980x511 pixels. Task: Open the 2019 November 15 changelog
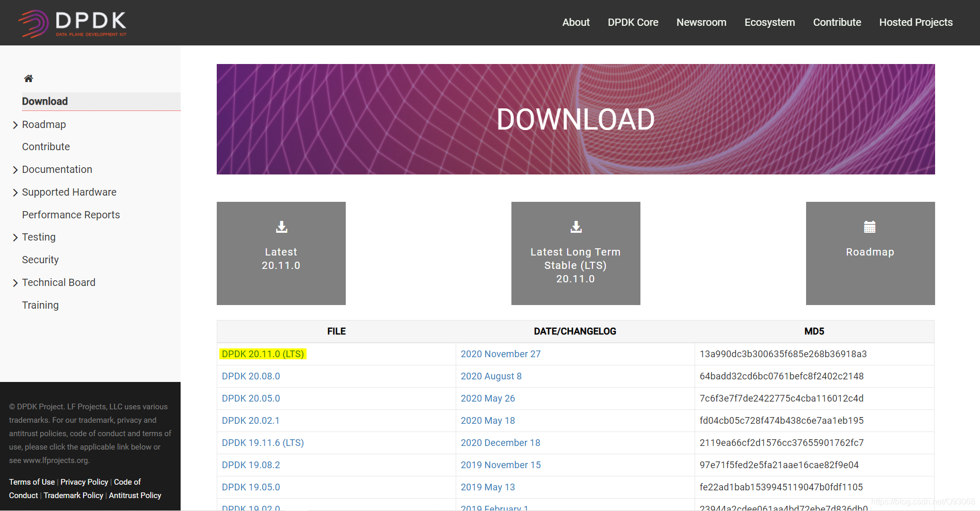pos(501,465)
